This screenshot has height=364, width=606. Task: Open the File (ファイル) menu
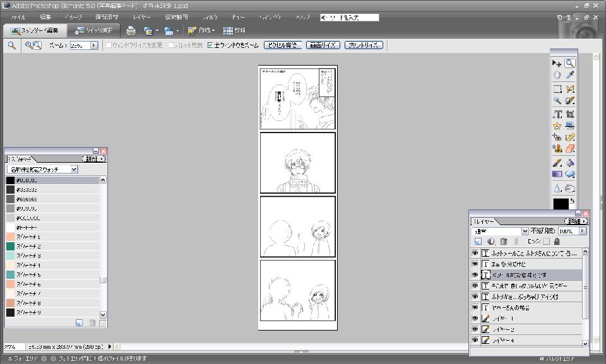click(x=18, y=17)
